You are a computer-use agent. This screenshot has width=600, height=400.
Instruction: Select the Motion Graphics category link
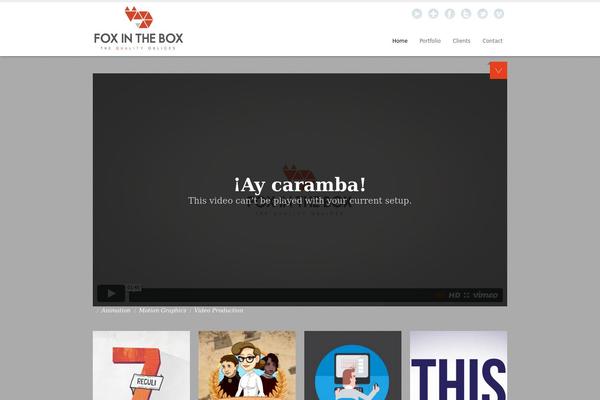[162, 310]
